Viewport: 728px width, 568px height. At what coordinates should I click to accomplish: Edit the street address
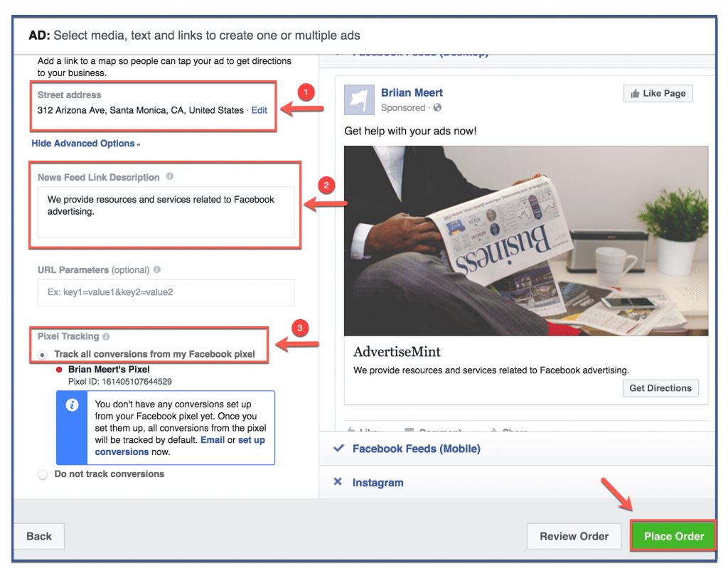click(259, 110)
